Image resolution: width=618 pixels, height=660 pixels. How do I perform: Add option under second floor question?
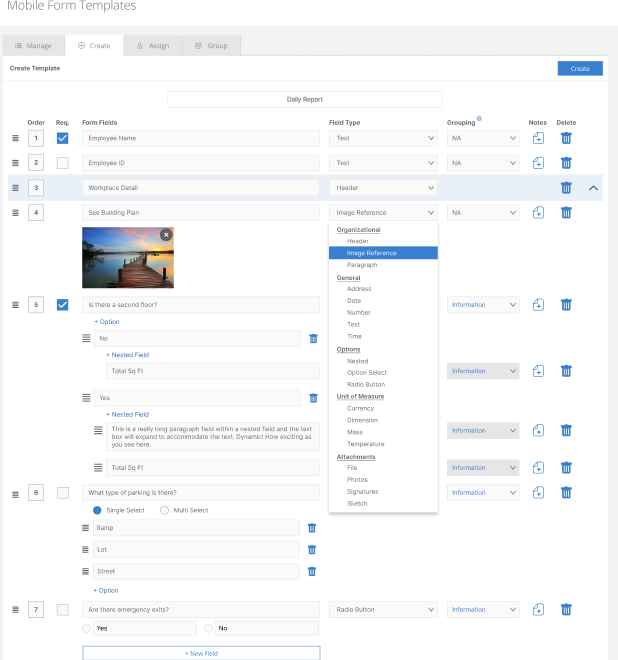click(107, 322)
